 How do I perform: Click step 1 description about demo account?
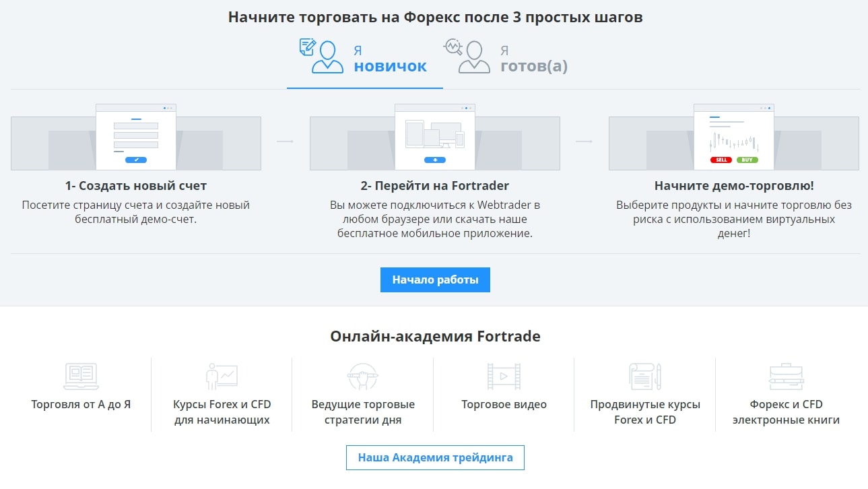point(136,212)
